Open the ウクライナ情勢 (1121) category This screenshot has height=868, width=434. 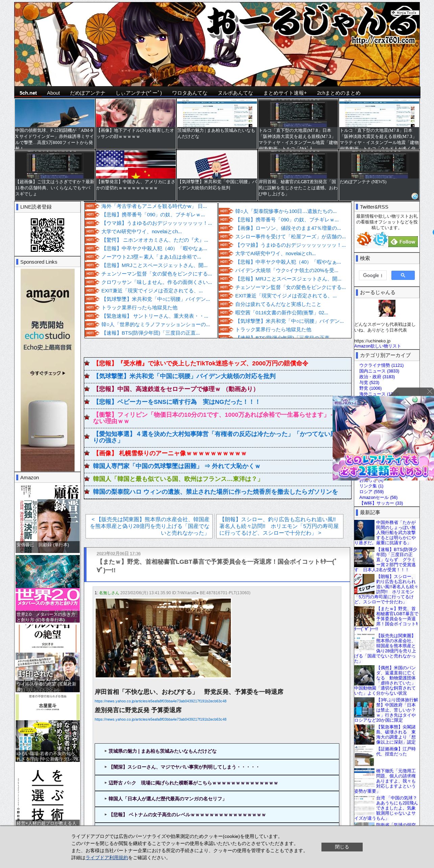click(x=381, y=365)
